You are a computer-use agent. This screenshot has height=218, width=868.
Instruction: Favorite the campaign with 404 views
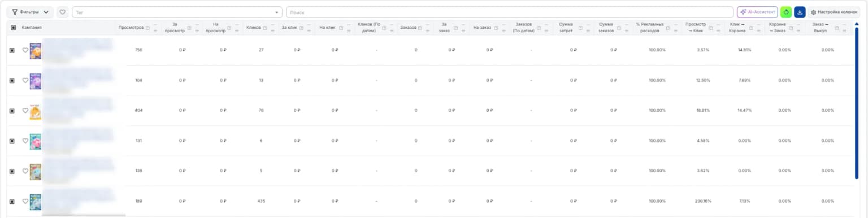pyautogui.click(x=25, y=110)
